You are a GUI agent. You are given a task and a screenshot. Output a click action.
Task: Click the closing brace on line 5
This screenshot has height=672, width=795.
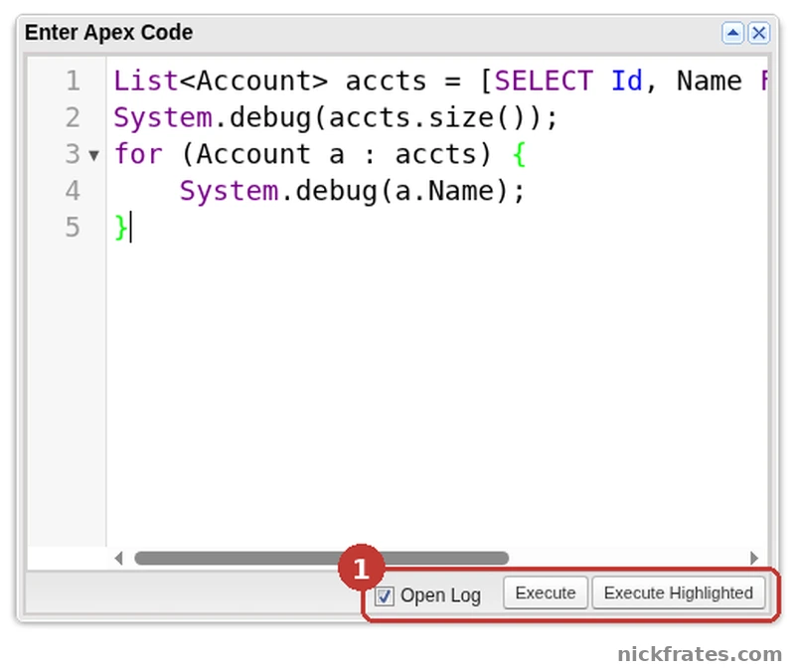pos(120,228)
